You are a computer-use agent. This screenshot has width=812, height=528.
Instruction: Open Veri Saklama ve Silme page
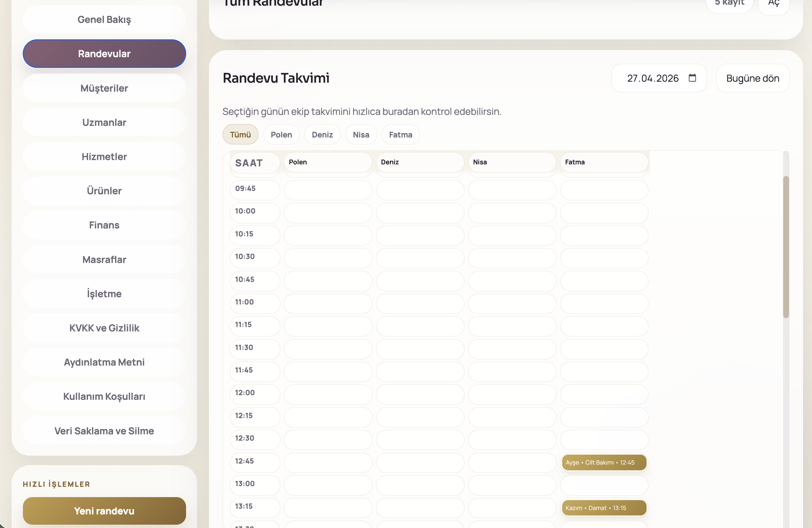pyautogui.click(x=104, y=431)
